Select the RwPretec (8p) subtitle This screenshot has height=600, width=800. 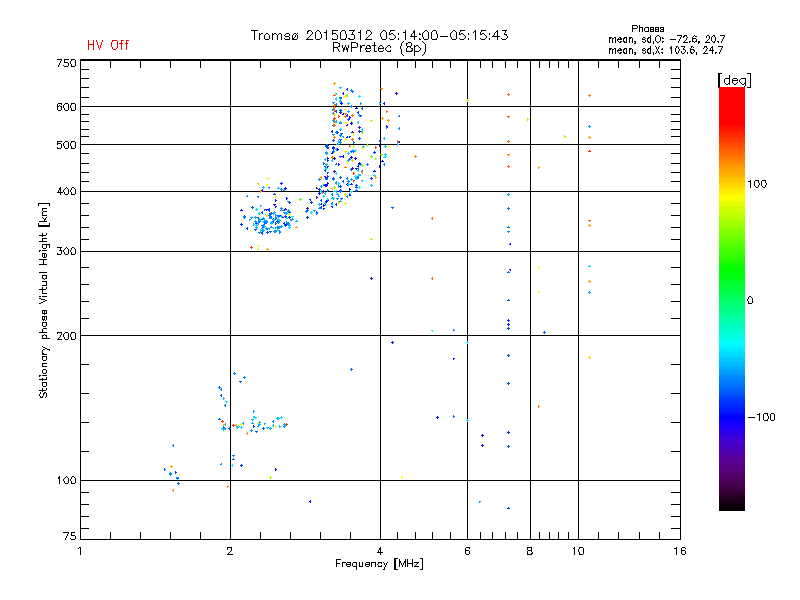[380, 47]
